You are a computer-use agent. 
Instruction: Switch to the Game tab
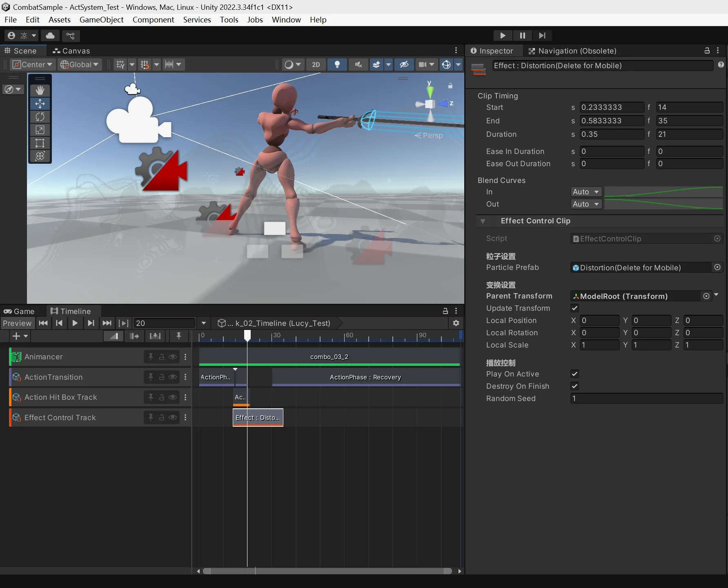19,311
